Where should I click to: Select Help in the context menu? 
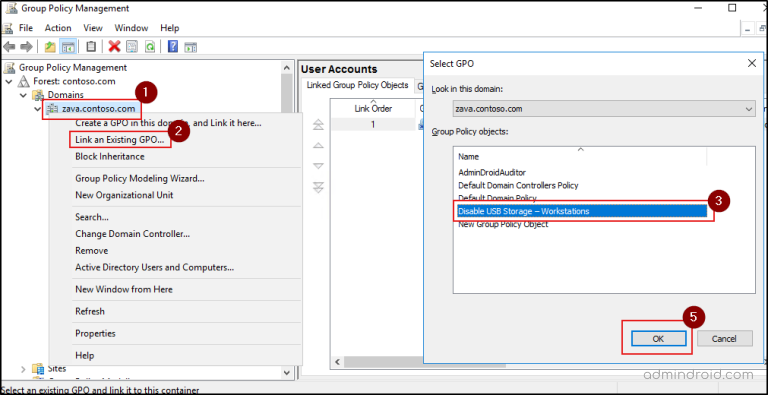[x=84, y=356]
